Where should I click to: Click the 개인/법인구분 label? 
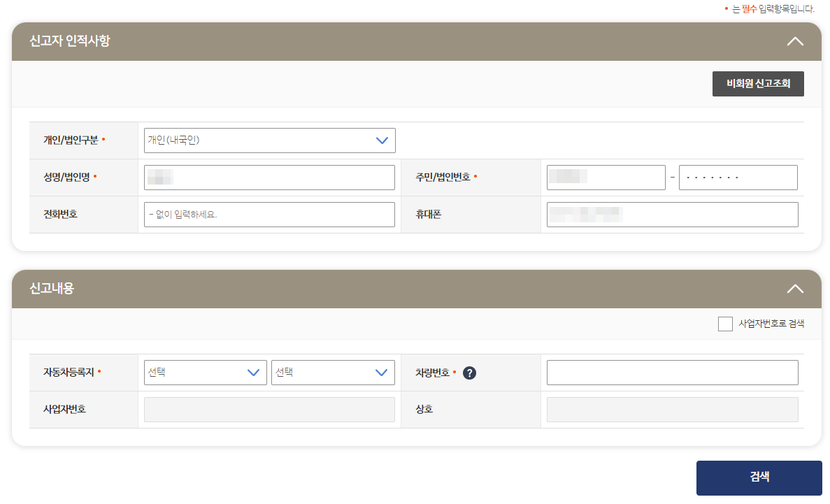(71, 141)
